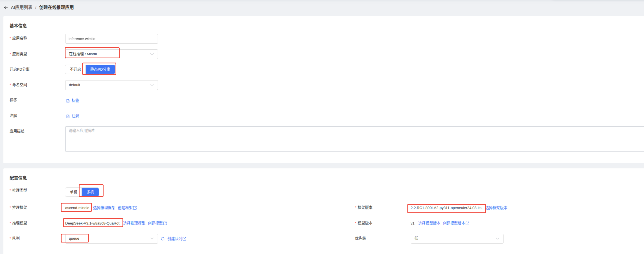Click 选择推理框架 link

(x=104, y=208)
